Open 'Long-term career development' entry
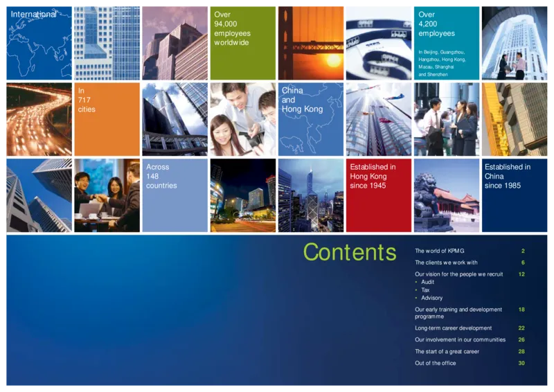 coord(453,328)
